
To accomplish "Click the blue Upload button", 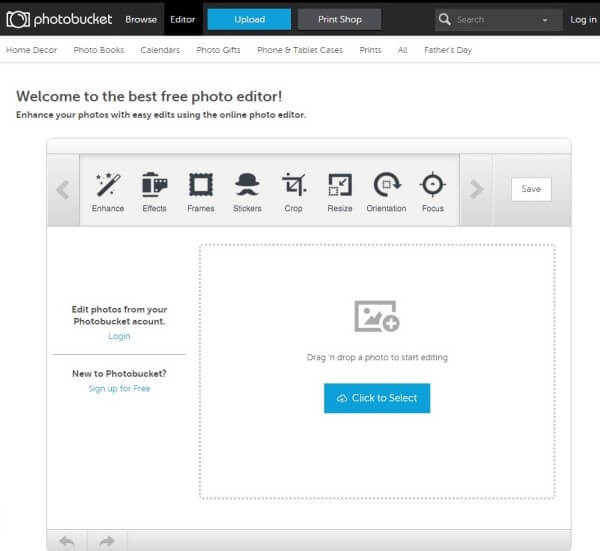I will point(249,20).
